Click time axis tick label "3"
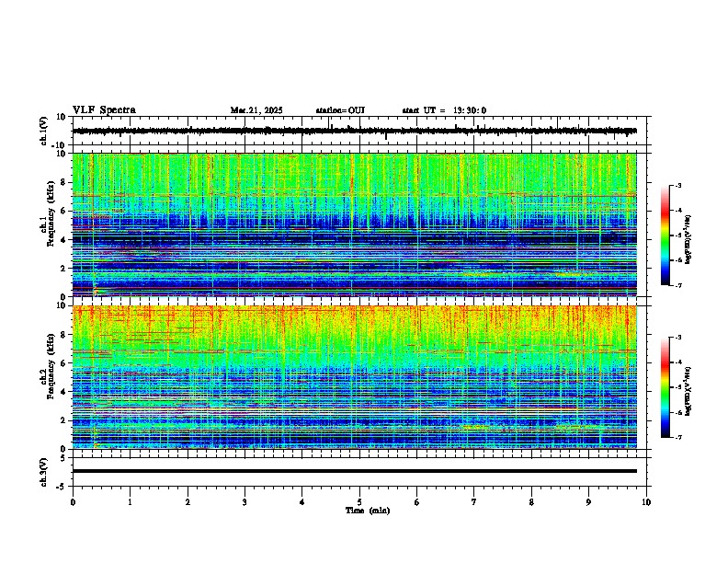 (x=245, y=502)
